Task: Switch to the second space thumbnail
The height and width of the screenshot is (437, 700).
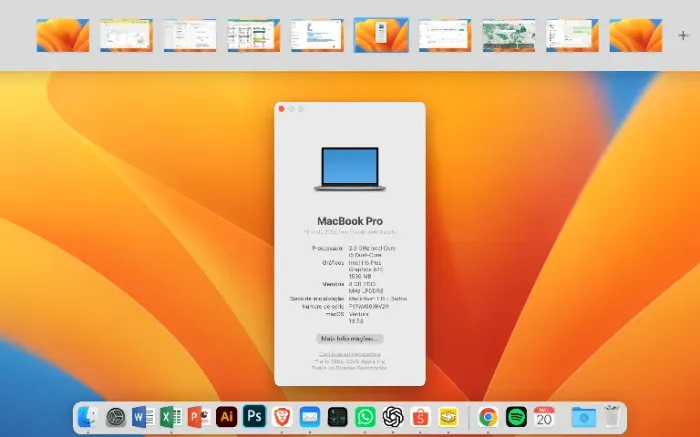Action: [x=126, y=35]
